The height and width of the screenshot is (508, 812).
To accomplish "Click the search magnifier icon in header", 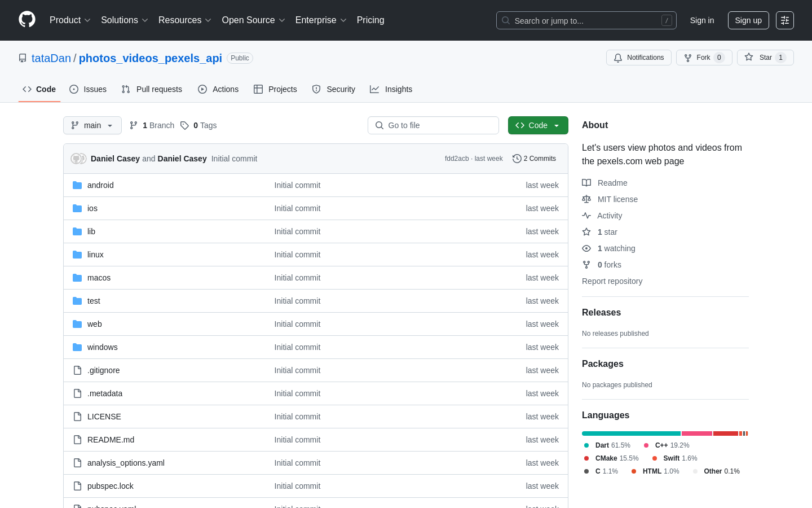I will pos(506,20).
